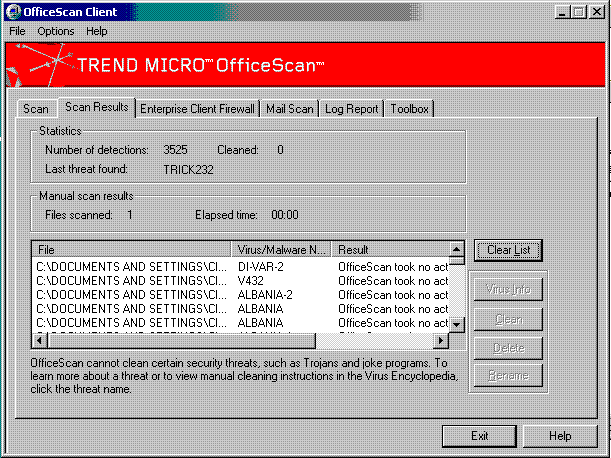Click the results list scroll up arrow
The image size is (611, 458).
[x=457, y=249]
